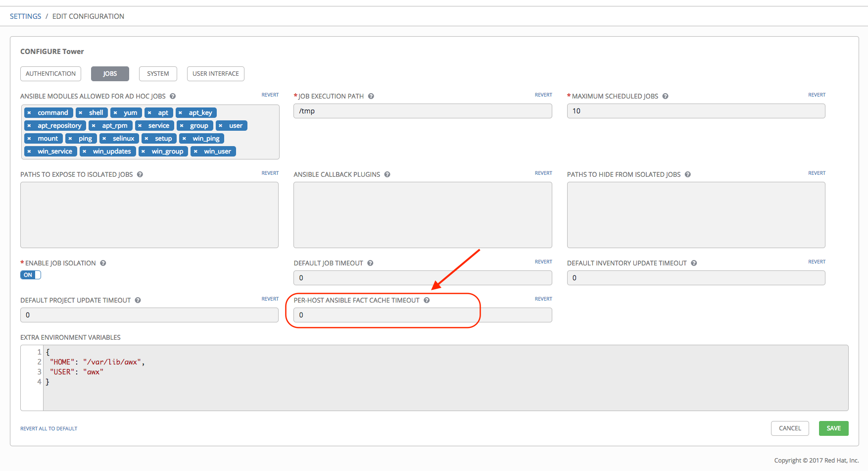Screen dimensions: 868x471
Task: Remove the win_user module tag
Action: (196, 152)
